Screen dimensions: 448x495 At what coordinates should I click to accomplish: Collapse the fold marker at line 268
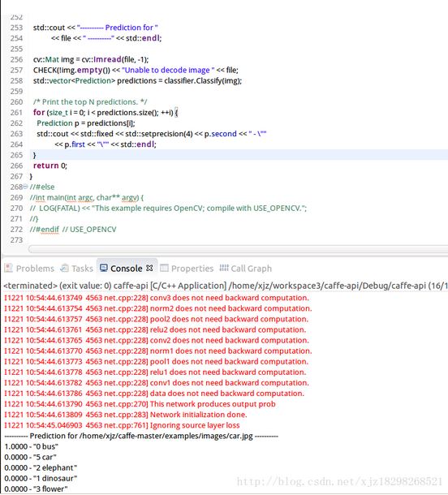pos(26,187)
